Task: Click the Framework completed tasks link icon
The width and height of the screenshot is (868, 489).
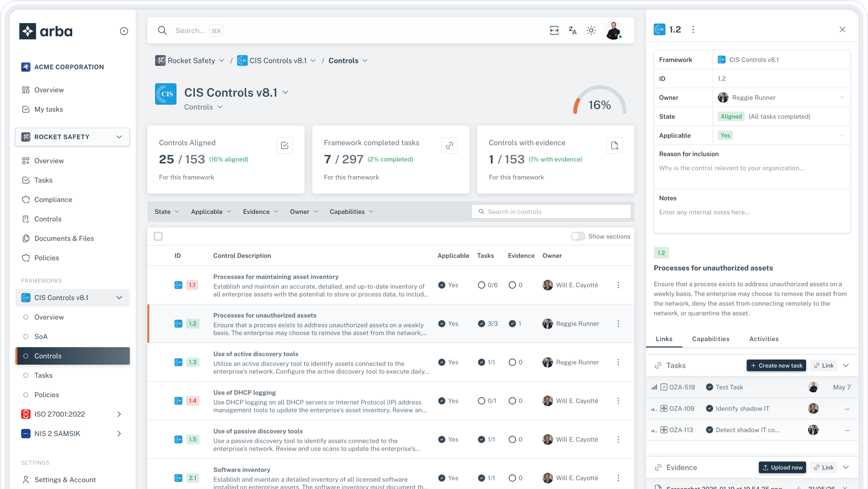Action: coord(449,145)
